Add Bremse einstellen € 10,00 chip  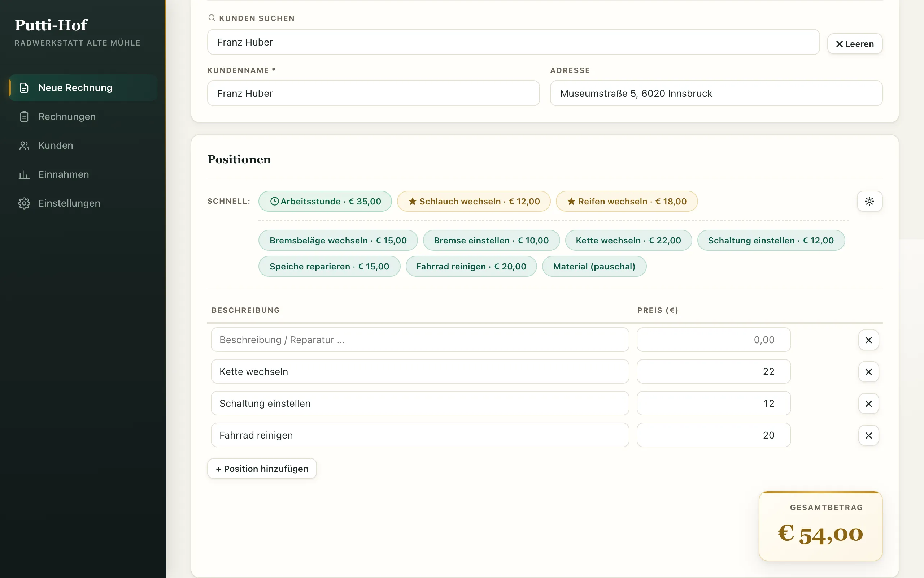pos(491,240)
